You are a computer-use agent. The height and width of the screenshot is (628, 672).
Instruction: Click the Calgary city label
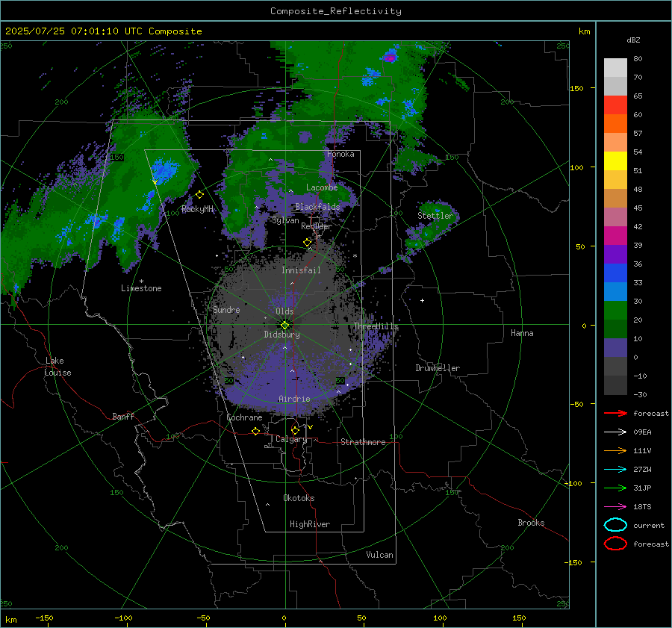[x=291, y=439]
